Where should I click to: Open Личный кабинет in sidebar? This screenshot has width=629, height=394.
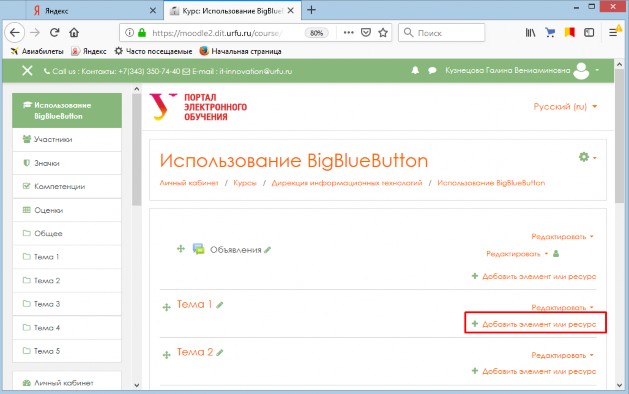point(67,382)
